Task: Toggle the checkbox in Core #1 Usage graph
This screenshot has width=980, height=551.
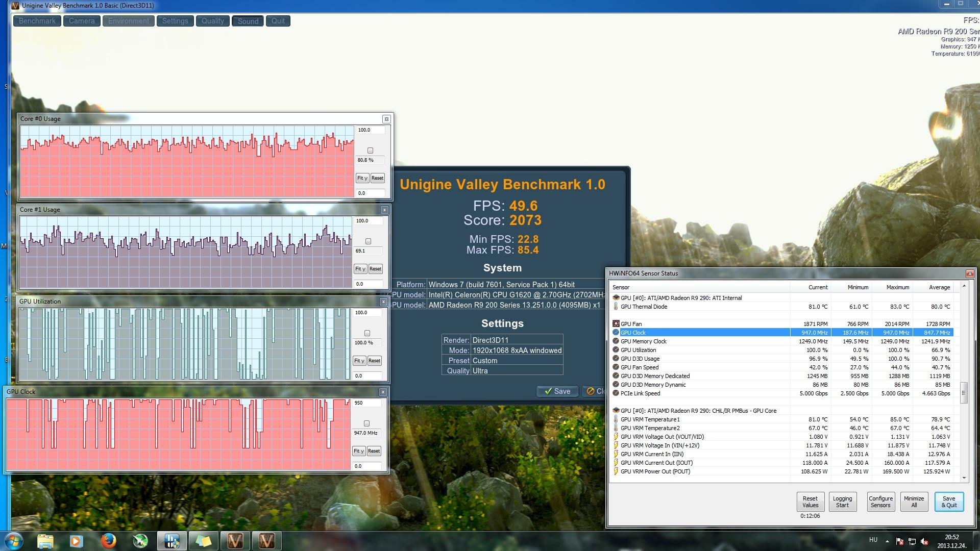Action: pos(368,241)
